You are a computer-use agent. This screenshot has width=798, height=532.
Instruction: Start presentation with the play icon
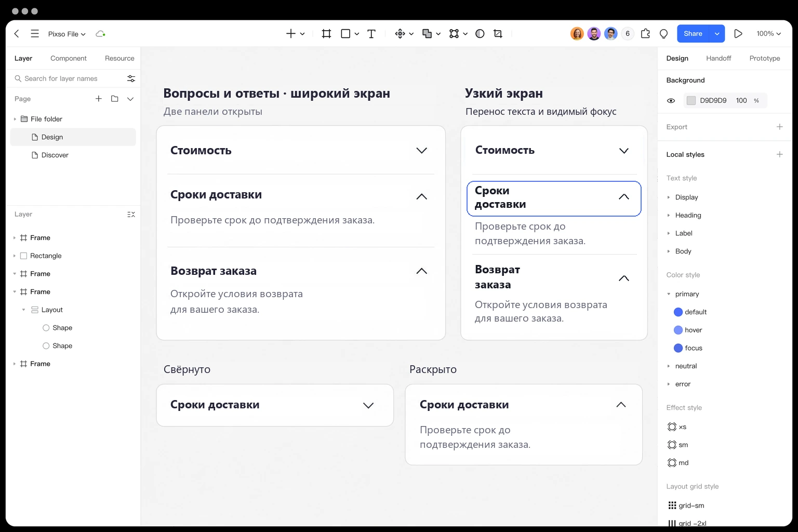click(x=738, y=34)
